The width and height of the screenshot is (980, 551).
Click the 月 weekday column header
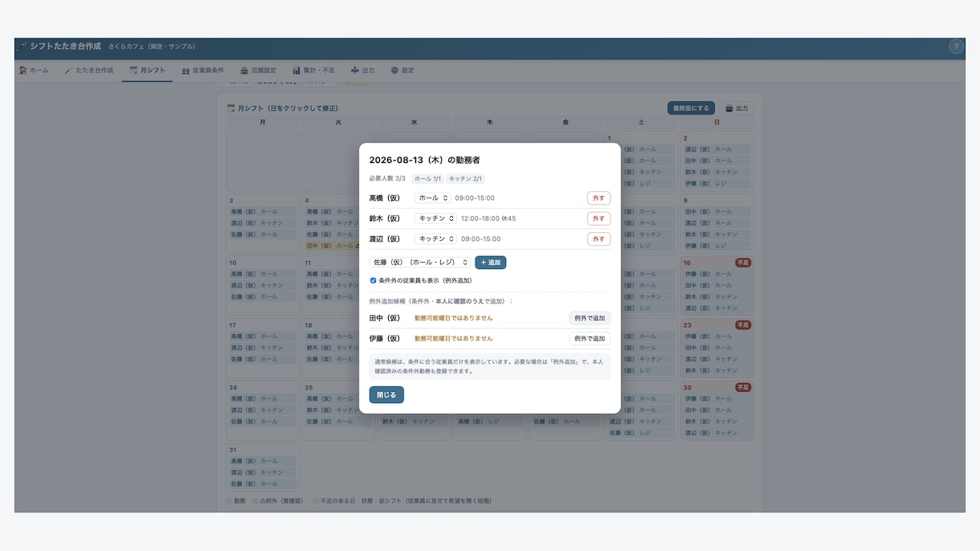pyautogui.click(x=263, y=122)
